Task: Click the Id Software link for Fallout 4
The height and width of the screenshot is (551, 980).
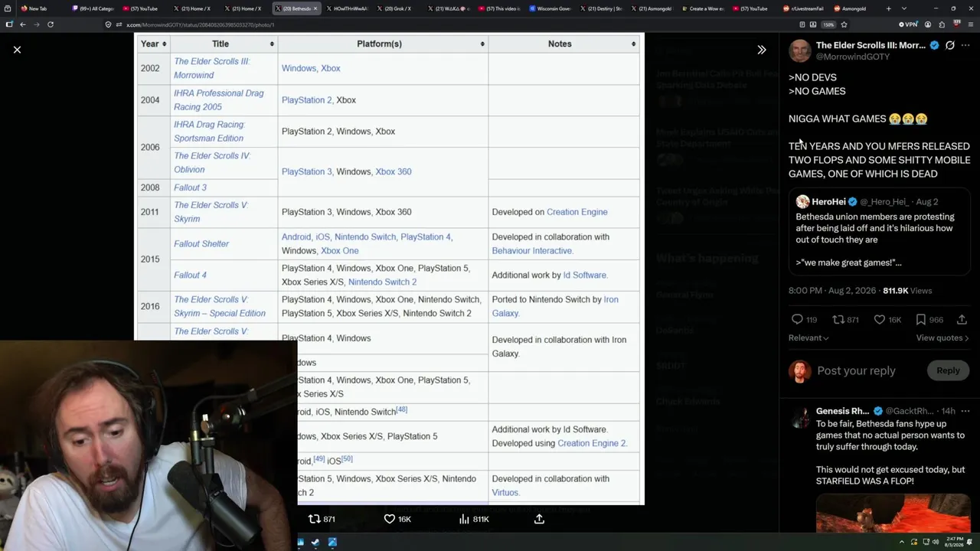Action: click(584, 275)
